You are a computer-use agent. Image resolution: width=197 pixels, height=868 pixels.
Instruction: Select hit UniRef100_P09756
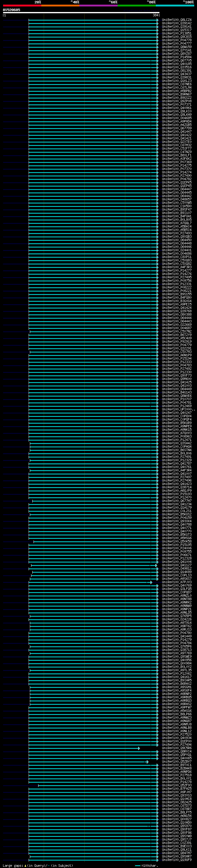pyautogui.click(x=176, y=281)
